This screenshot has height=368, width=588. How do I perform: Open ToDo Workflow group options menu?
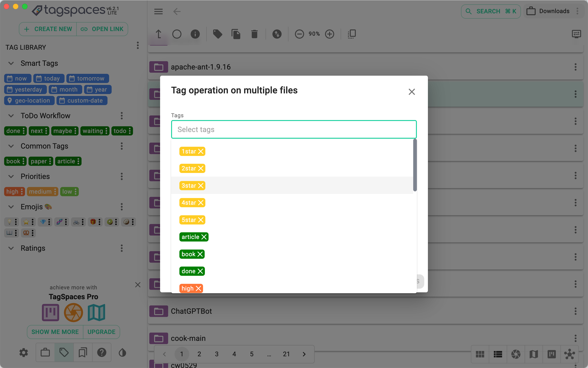point(122,116)
